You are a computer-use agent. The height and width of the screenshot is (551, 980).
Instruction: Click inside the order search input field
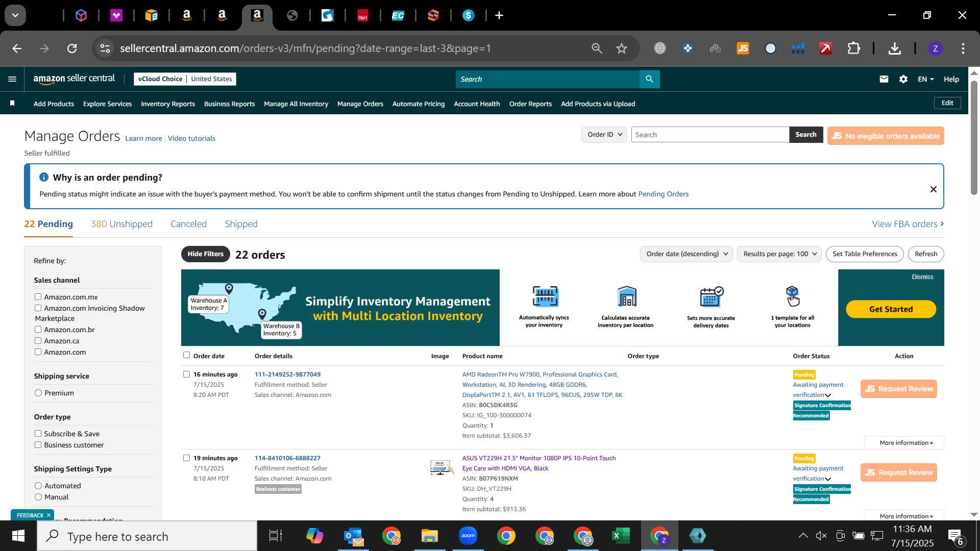(710, 135)
